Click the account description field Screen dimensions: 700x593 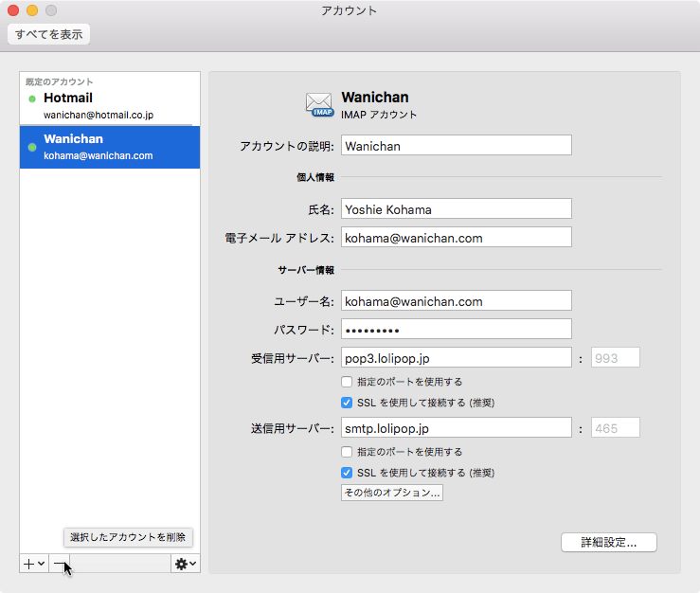point(456,146)
